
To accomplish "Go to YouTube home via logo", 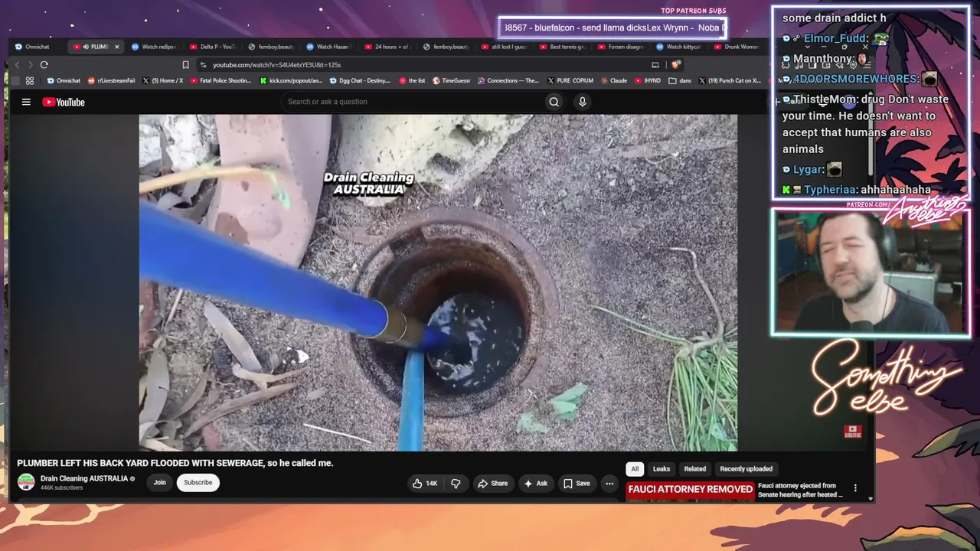I will click(x=64, y=102).
